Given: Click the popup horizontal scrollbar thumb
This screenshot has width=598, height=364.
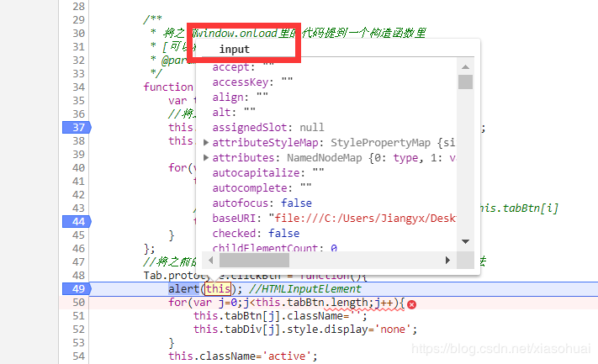Looking at the screenshot, I should tap(254, 261).
